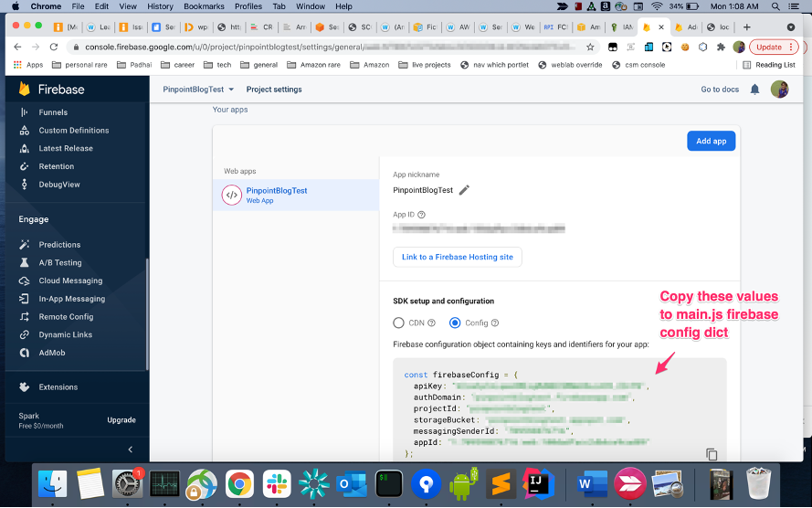Open help icon next to CDN

click(431, 323)
